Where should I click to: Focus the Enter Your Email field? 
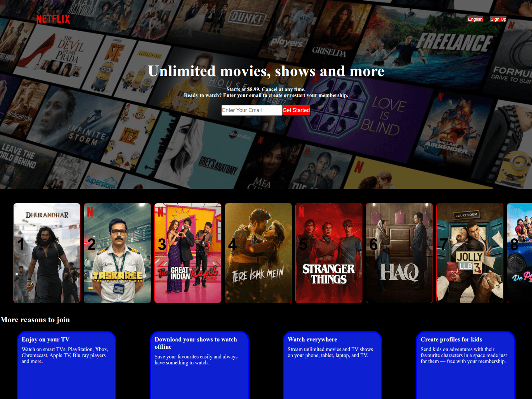pyautogui.click(x=251, y=110)
